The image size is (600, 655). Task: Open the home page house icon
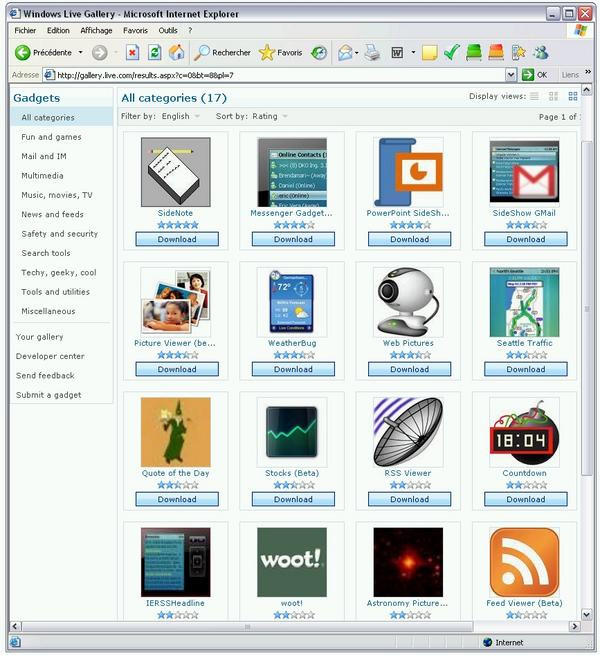177,53
